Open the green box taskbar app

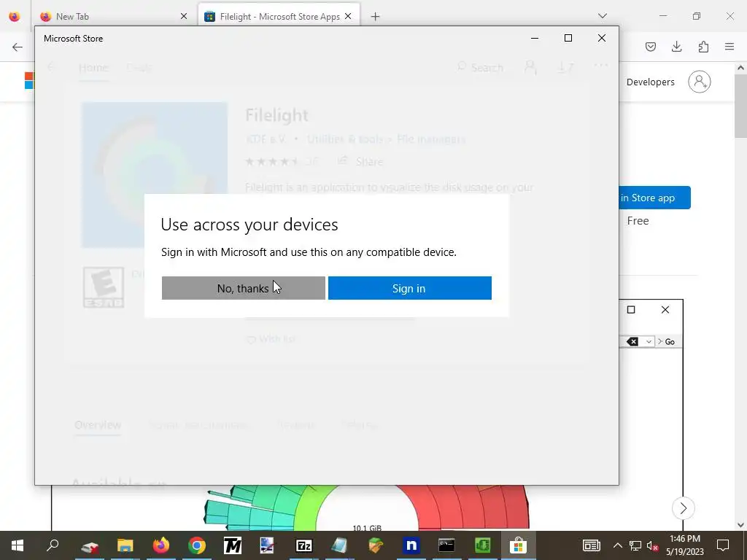pyautogui.click(x=376, y=545)
